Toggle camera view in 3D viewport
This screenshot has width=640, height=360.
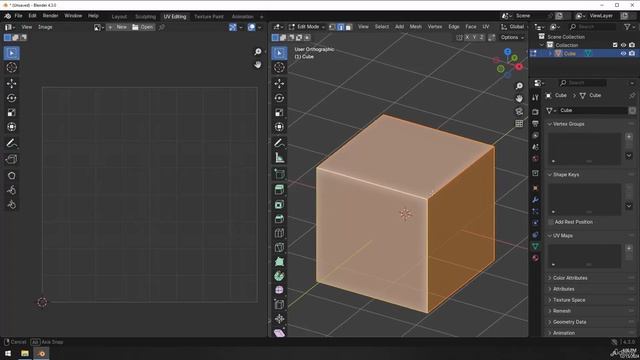point(519,111)
